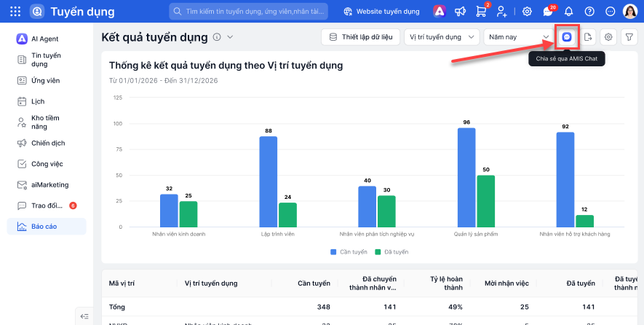Click the export report icon
This screenshot has height=325, width=644.
click(x=588, y=37)
